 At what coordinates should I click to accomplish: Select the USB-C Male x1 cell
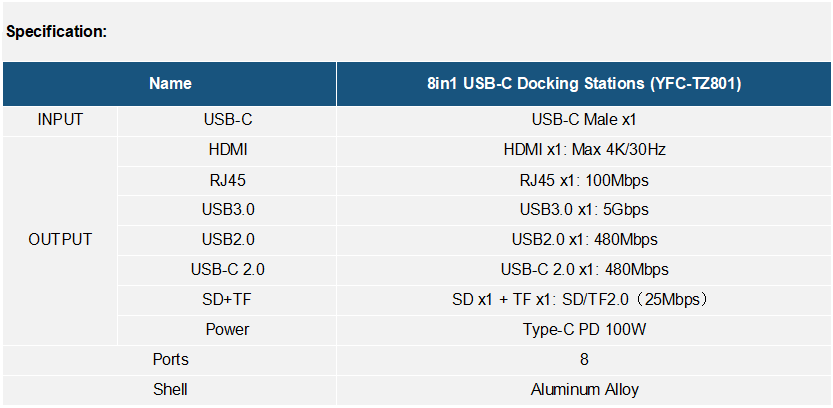(584, 120)
